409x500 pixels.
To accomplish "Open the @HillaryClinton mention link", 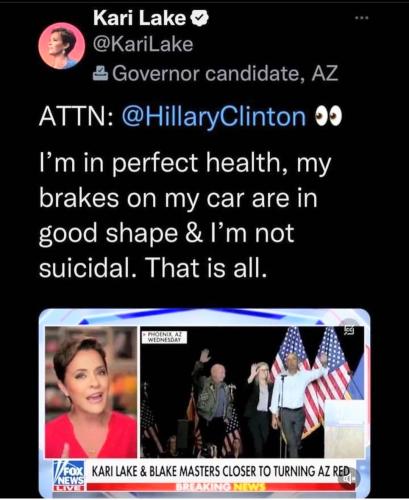I will (214, 117).
